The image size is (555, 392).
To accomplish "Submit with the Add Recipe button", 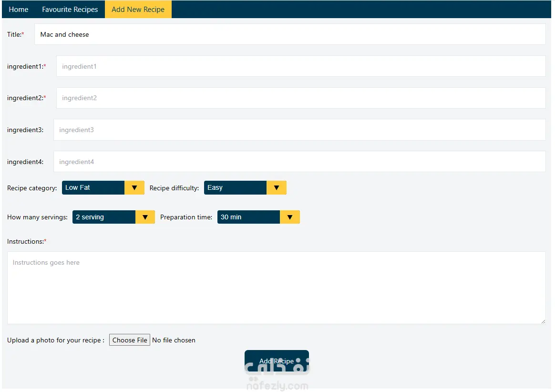I will point(277,361).
